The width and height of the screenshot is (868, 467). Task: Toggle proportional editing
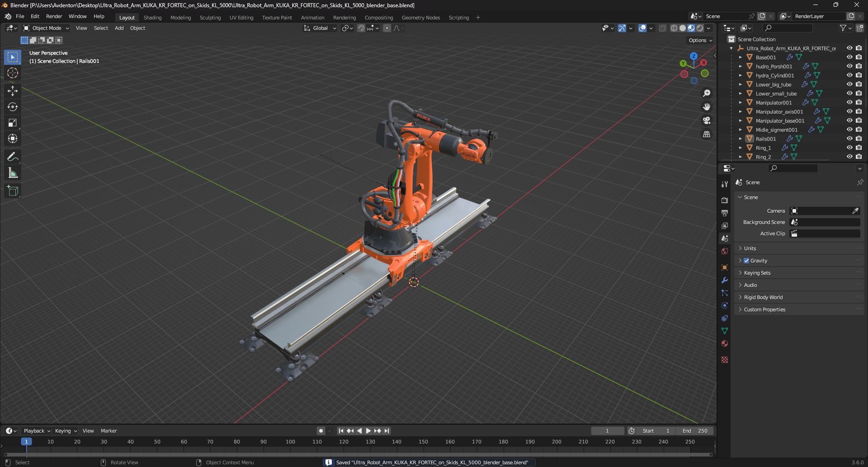coord(387,28)
